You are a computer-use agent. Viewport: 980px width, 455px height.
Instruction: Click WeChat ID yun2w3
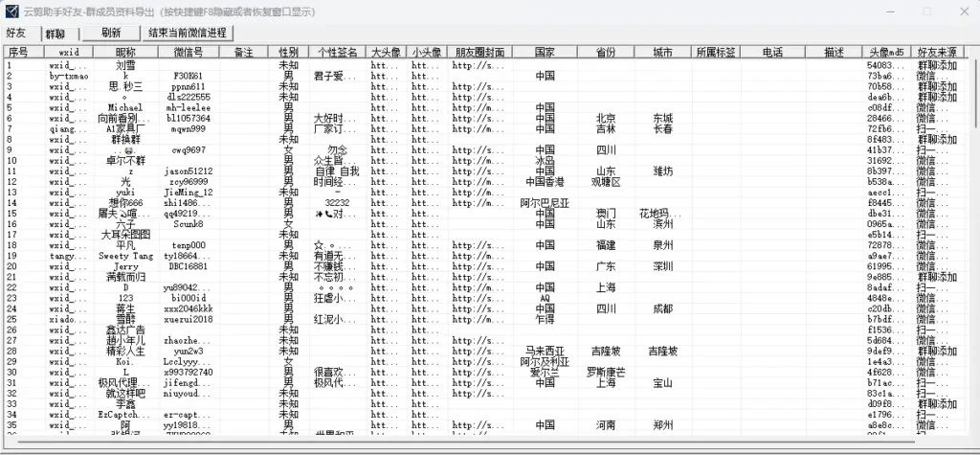point(189,352)
